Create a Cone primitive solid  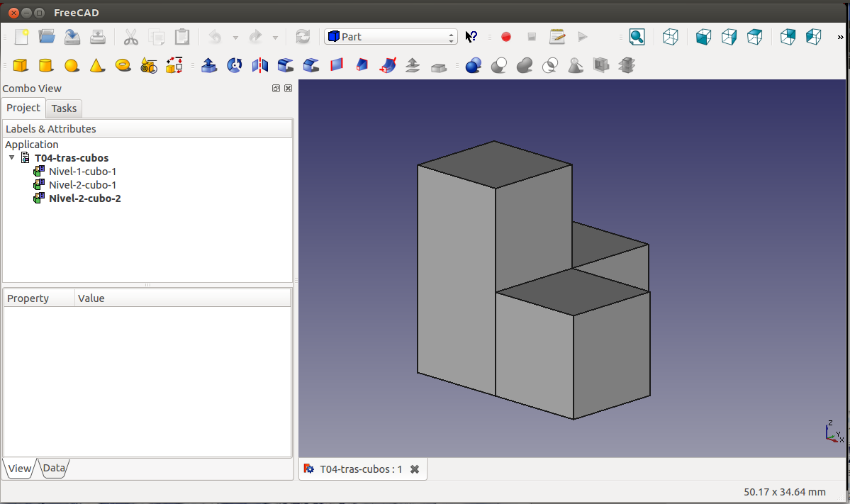[x=96, y=66]
